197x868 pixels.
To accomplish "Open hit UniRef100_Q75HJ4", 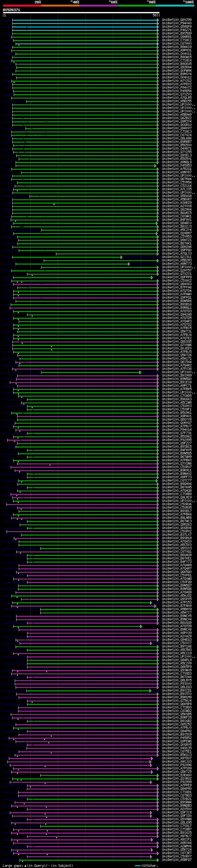I will [177, 700].
